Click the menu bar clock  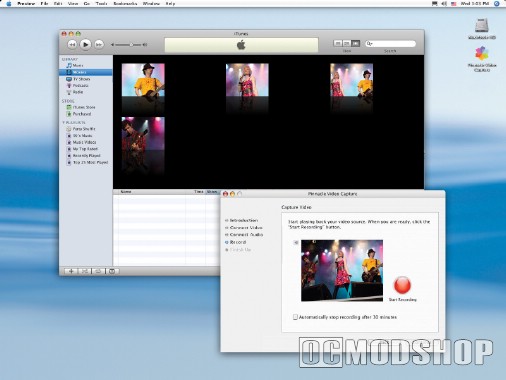pos(475,4)
